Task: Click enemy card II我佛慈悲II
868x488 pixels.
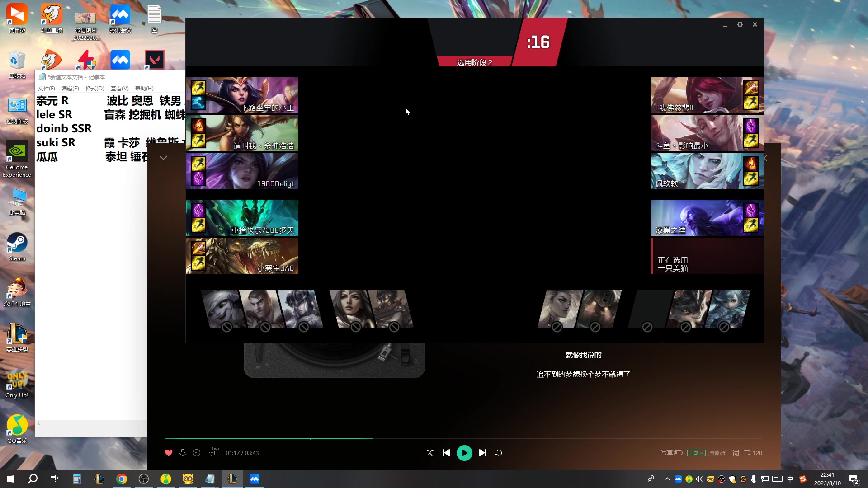Action: click(x=707, y=95)
